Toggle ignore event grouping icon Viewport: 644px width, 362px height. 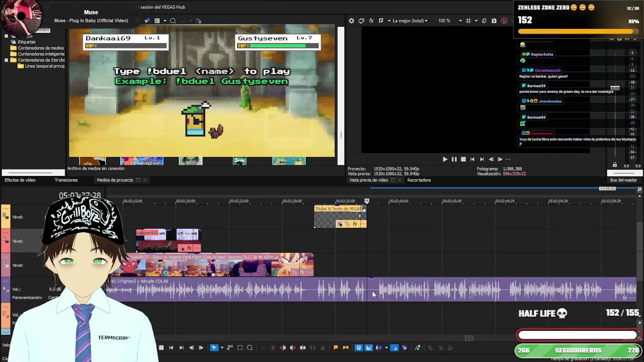tap(405, 347)
